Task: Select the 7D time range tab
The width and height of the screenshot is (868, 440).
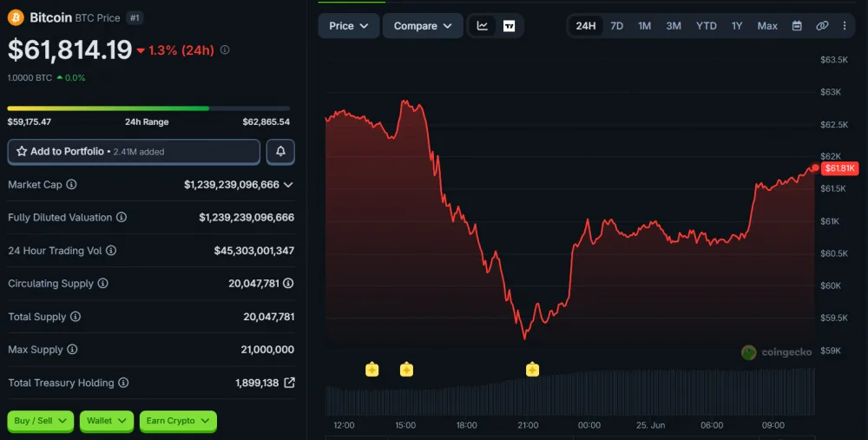Action: [616, 26]
